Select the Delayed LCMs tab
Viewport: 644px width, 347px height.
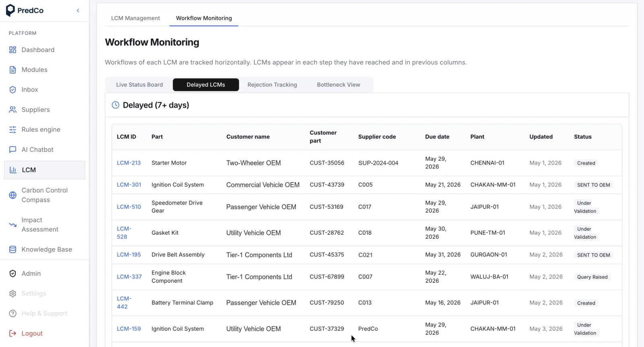(x=206, y=85)
